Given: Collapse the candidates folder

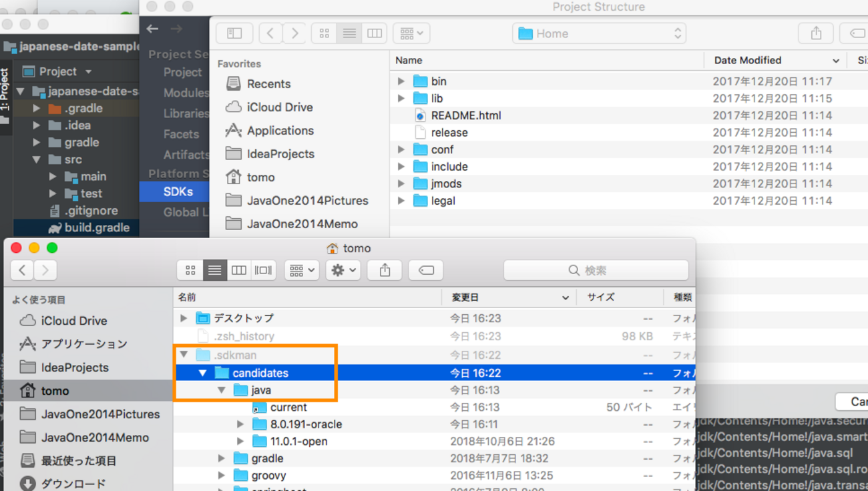Looking at the screenshot, I should point(202,373).
